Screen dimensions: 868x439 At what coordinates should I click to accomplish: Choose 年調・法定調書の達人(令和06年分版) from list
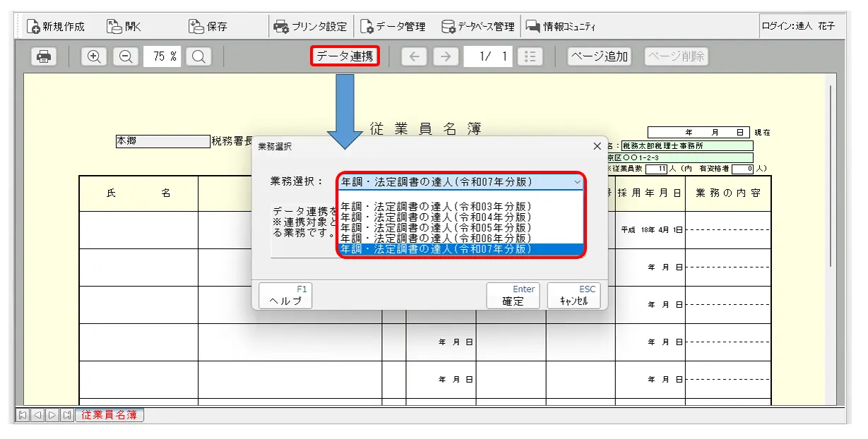point(436,239)
